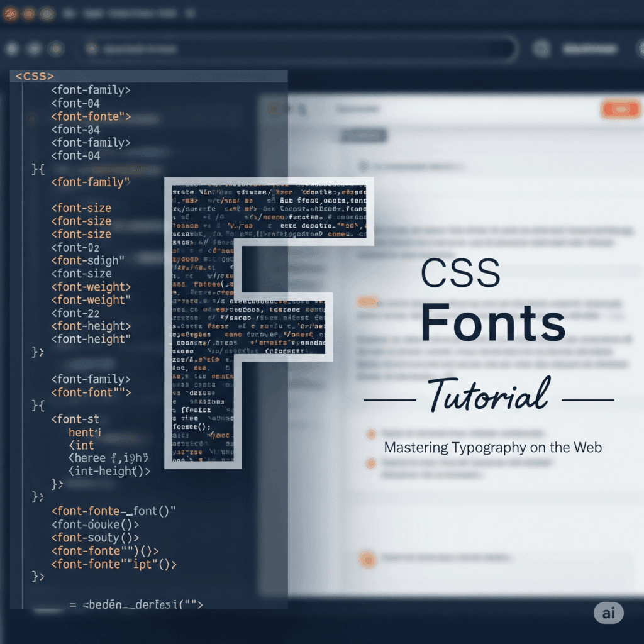Screen dimensions: 644x644
Task: Click the 'Mastering Typography on the Web' subtitle
Action: [493, 448]
